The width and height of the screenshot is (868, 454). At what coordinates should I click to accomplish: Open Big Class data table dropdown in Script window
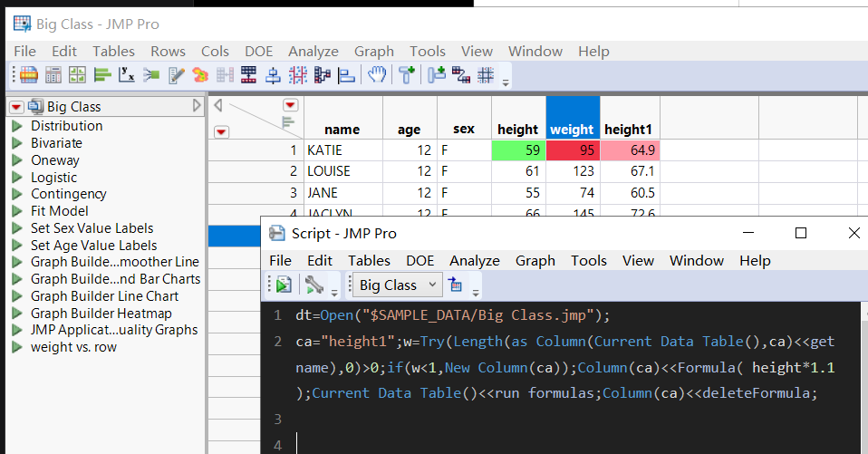398,285
